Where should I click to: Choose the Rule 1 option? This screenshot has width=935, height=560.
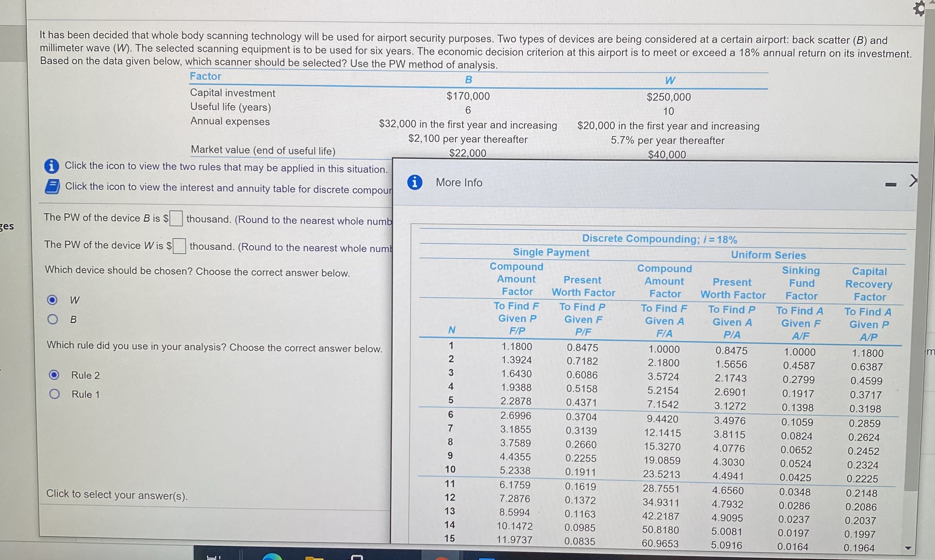(x=54, y=394)
